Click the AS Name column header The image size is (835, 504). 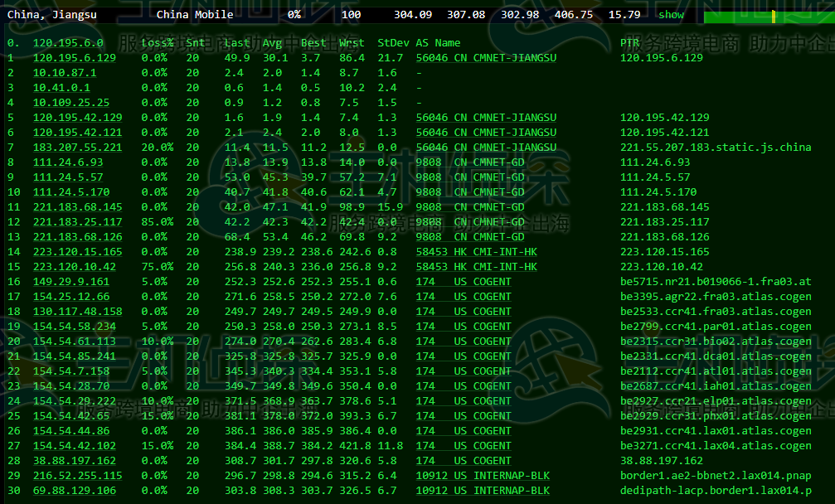(438, 42)
